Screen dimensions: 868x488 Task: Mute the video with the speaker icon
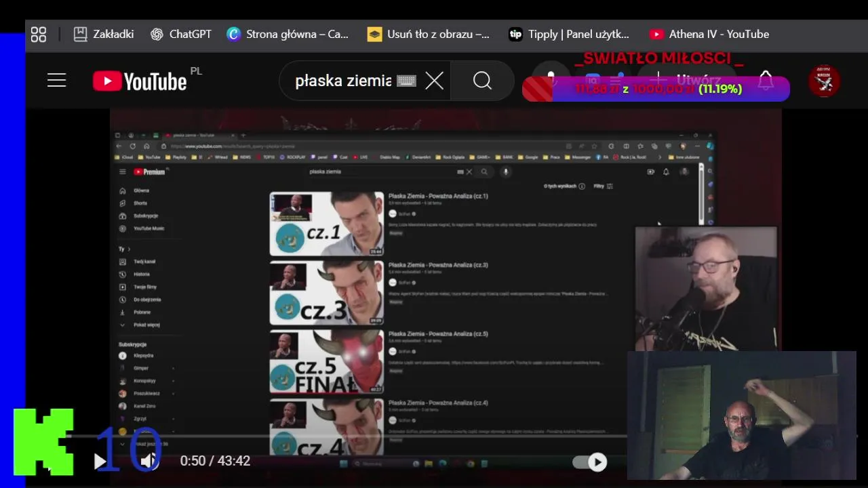[149, 462]
